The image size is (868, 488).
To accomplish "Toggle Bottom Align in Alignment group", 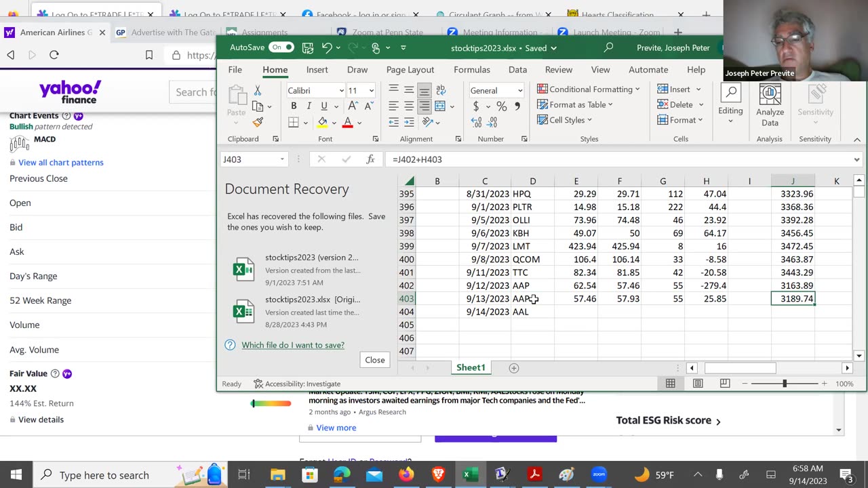I will (x=425, y=89).
